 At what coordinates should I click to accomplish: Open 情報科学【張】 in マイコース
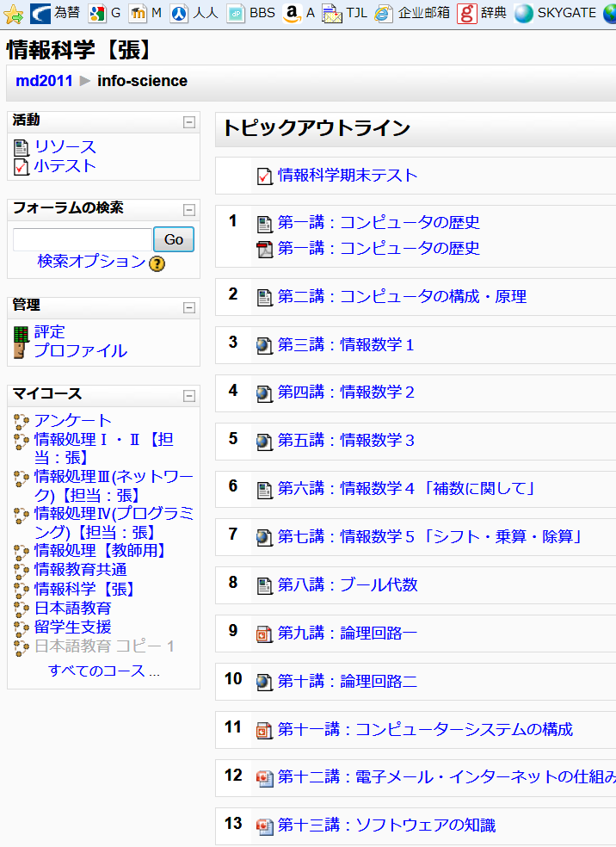pyautogui.click(x=86, y=589)
